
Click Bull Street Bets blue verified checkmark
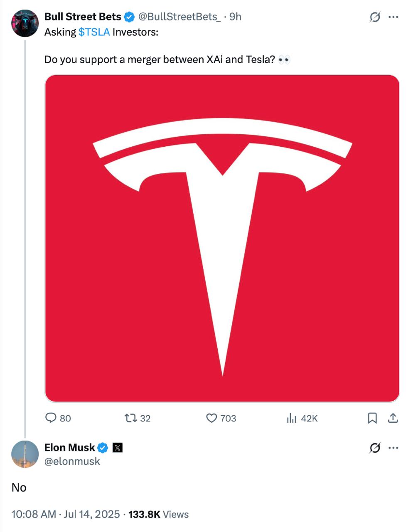(129, 17)
